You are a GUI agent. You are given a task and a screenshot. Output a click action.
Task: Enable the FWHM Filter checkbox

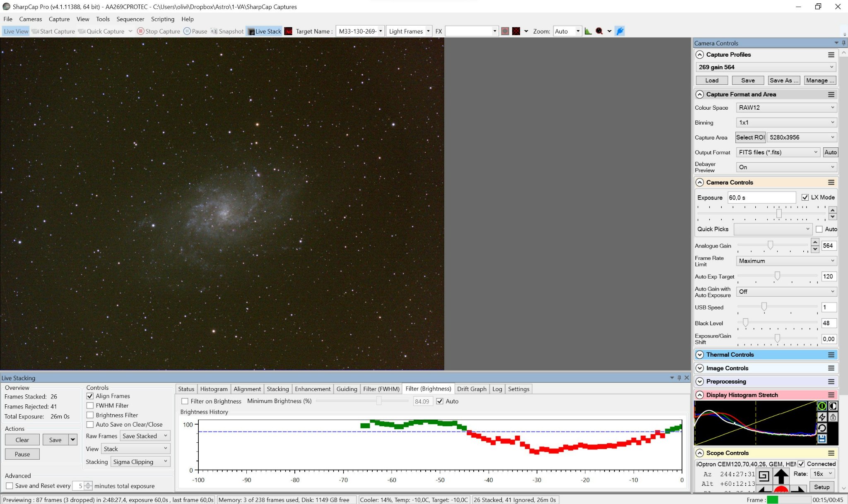[x=90, y=406]
